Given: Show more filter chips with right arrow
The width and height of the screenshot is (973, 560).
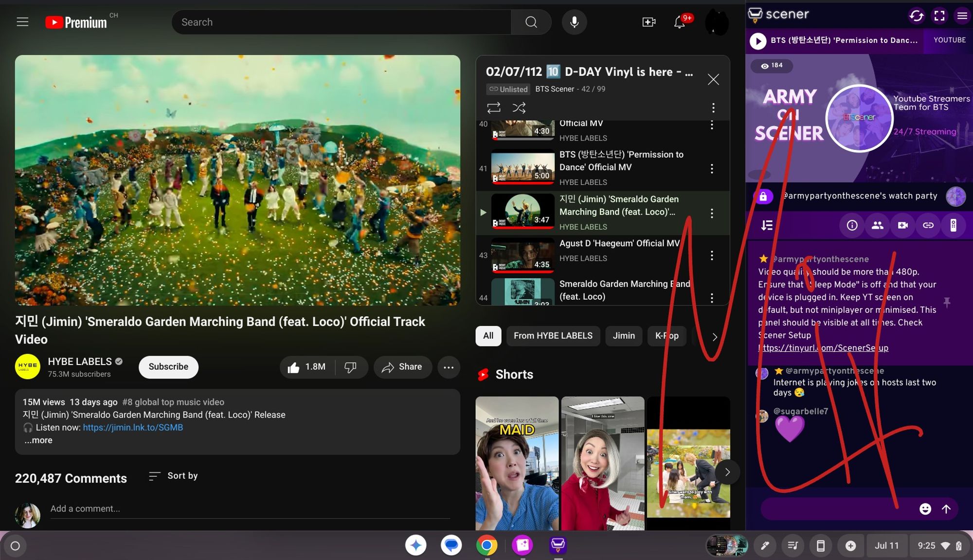Looking at the screenshot, I should [715, 337].
